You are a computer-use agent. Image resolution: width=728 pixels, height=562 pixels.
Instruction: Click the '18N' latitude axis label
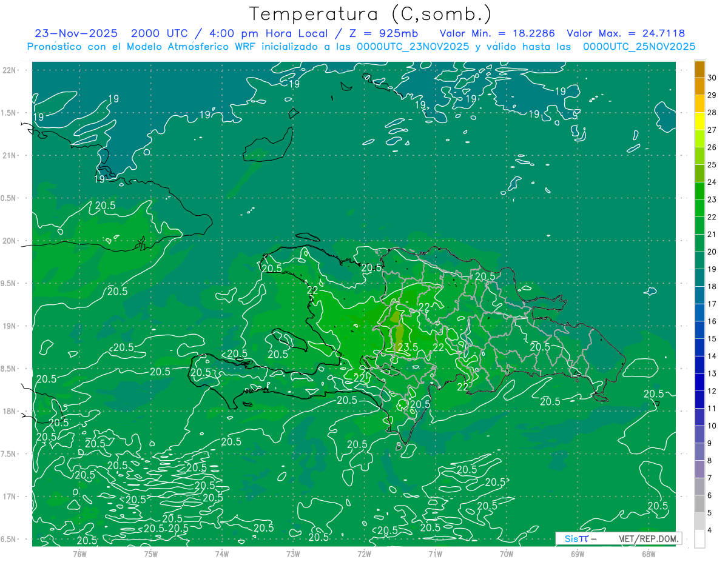pos(10,411)
